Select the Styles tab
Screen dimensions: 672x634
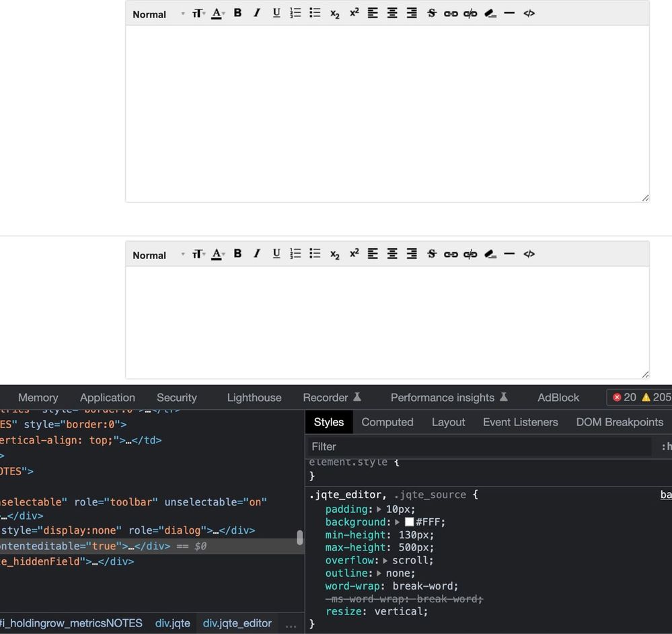pos(329,422)
